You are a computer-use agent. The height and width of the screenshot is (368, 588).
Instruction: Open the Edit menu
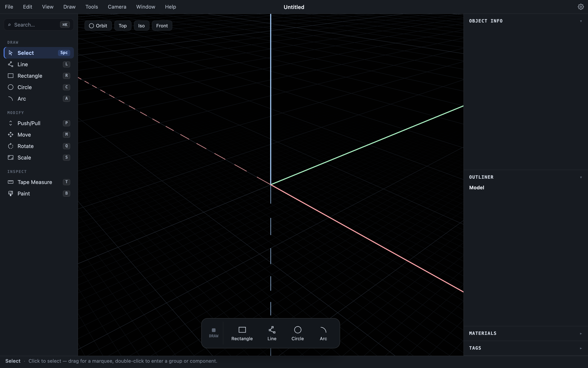pyautogui.click(x=27, y=7)
